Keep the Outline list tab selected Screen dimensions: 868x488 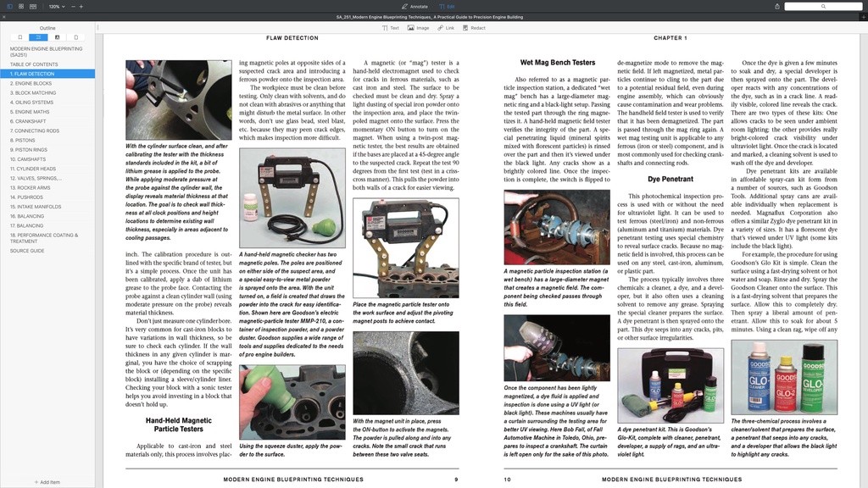tap(38, 37)
